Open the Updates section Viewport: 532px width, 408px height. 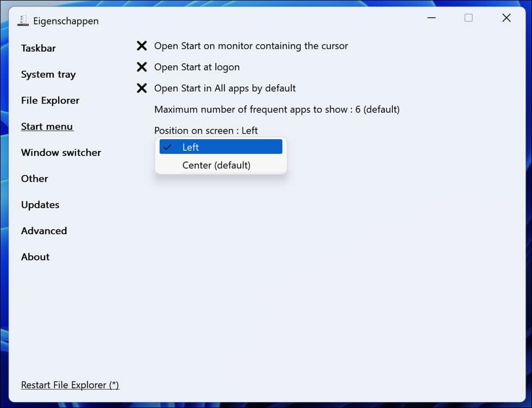point(40,205)
